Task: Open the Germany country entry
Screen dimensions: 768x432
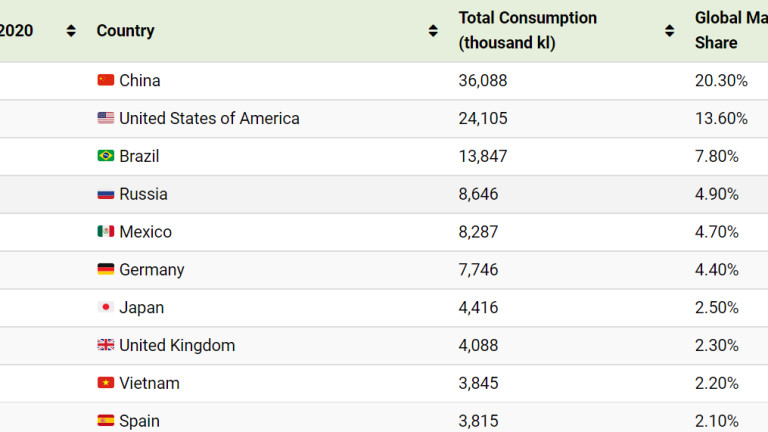Action: point(152,270)
